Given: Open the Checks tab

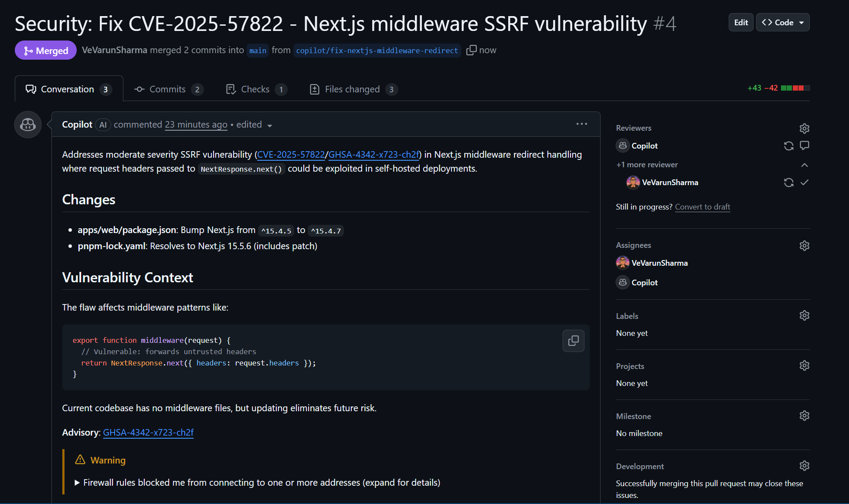Looking at the screenshot, I should coord(256,89).
